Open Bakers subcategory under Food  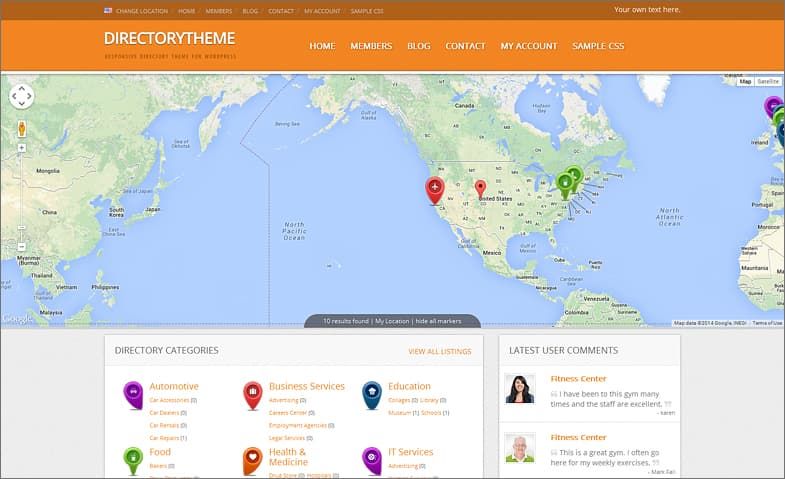coord(158,466)
